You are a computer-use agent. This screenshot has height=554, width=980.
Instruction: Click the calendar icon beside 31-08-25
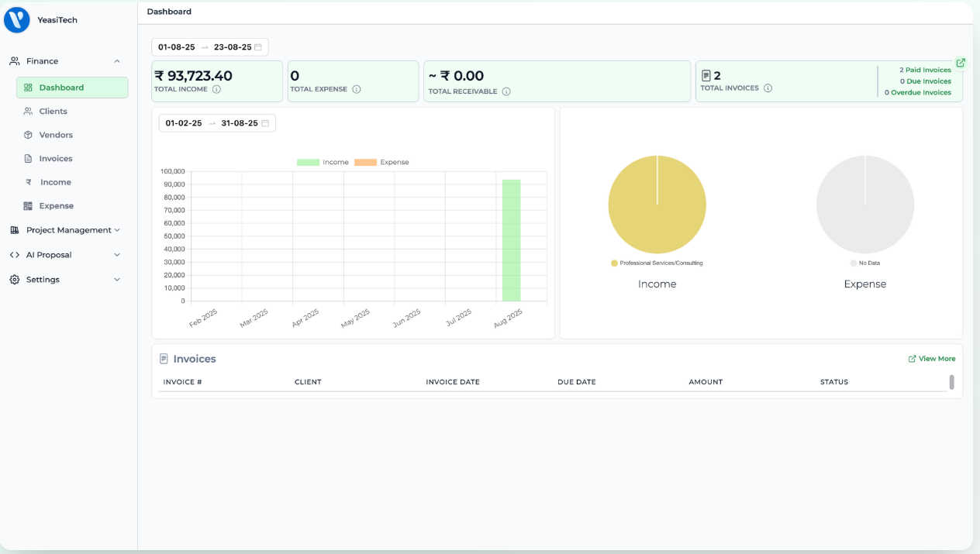(x=265, y=123)
